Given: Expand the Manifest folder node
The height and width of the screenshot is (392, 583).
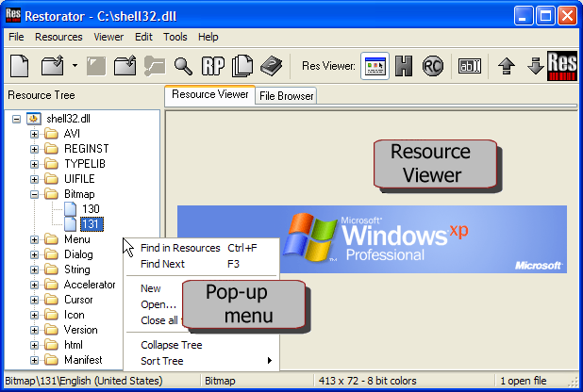Looking at the screenshot, I should [35, 360].
